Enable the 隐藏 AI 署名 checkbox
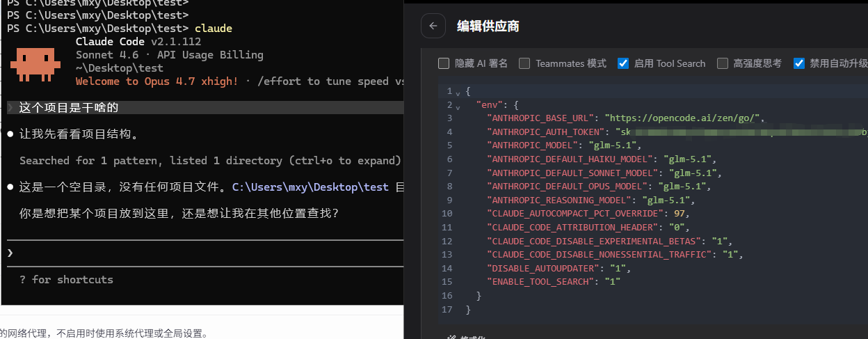The height and width of the screenshot is (339, 868). click(444, 63)
